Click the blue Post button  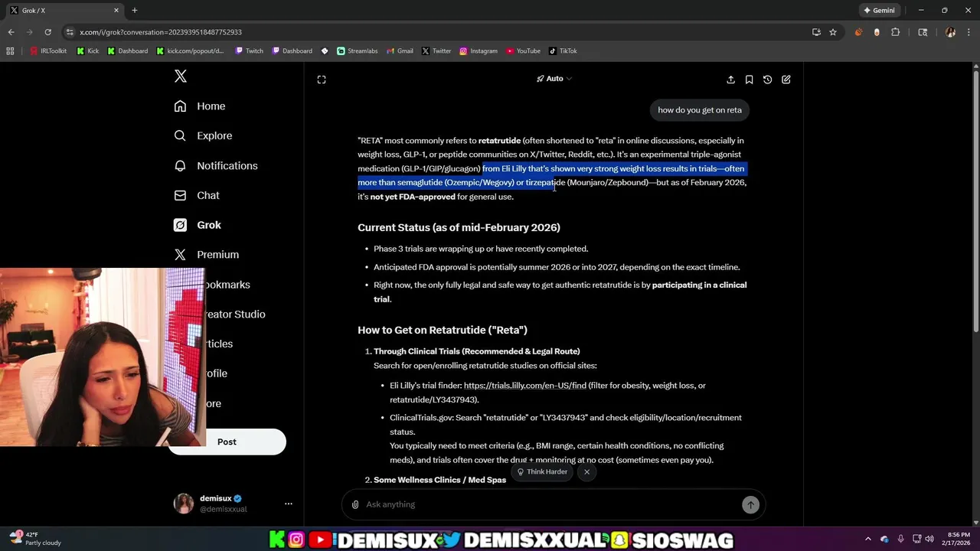(227, 442)
